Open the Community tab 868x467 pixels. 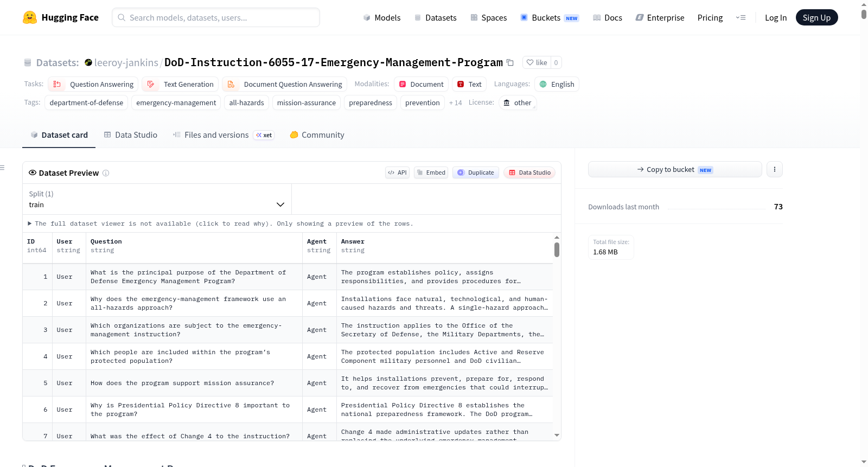point(317,135)
